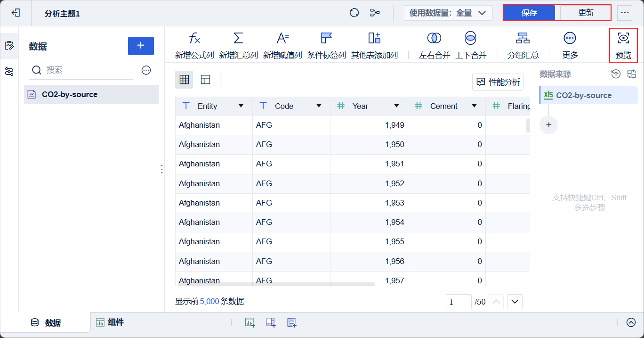The image size is (644, 338).
Task: Select the 条件标签列 flag icon
Action: point(326,39)
